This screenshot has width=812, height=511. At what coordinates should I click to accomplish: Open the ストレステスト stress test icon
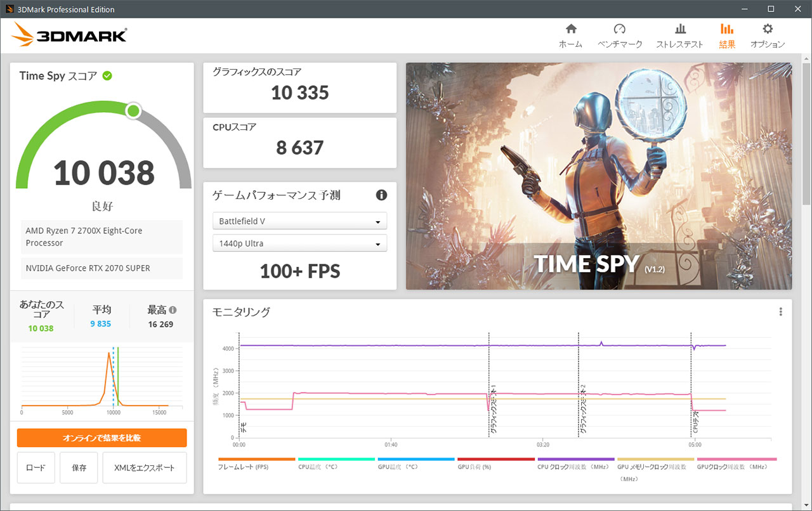pos(679,29)
